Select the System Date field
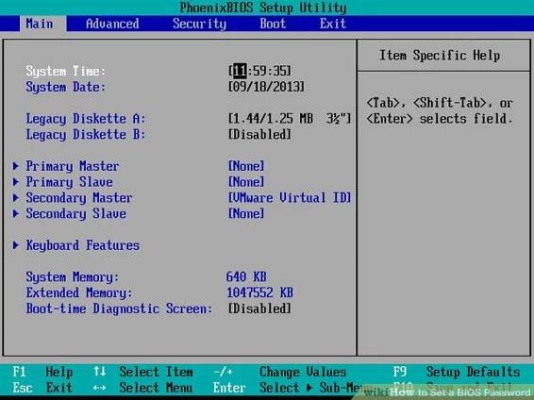The width and height of the screenshot is (534, 400). (x=266, y=87)
